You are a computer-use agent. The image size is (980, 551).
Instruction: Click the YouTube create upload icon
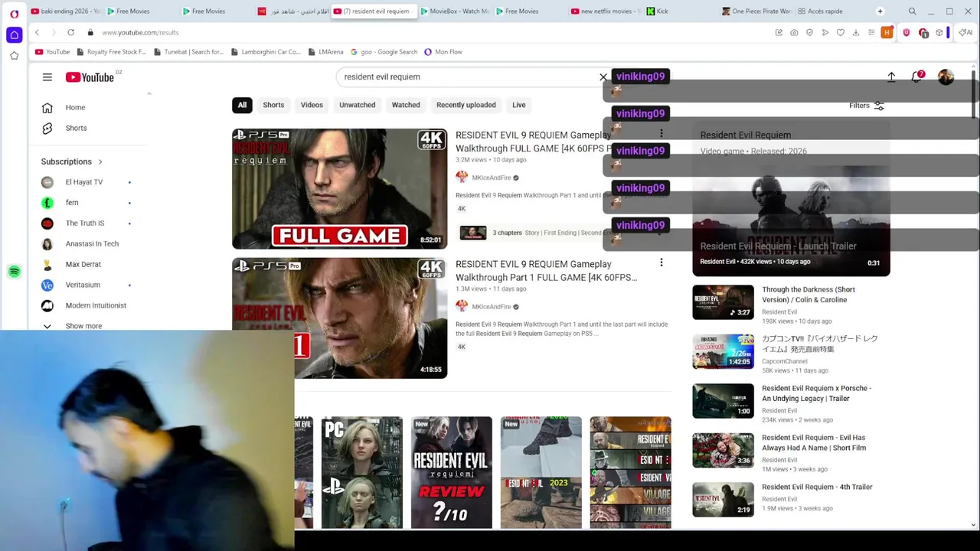tap(891, 77)
